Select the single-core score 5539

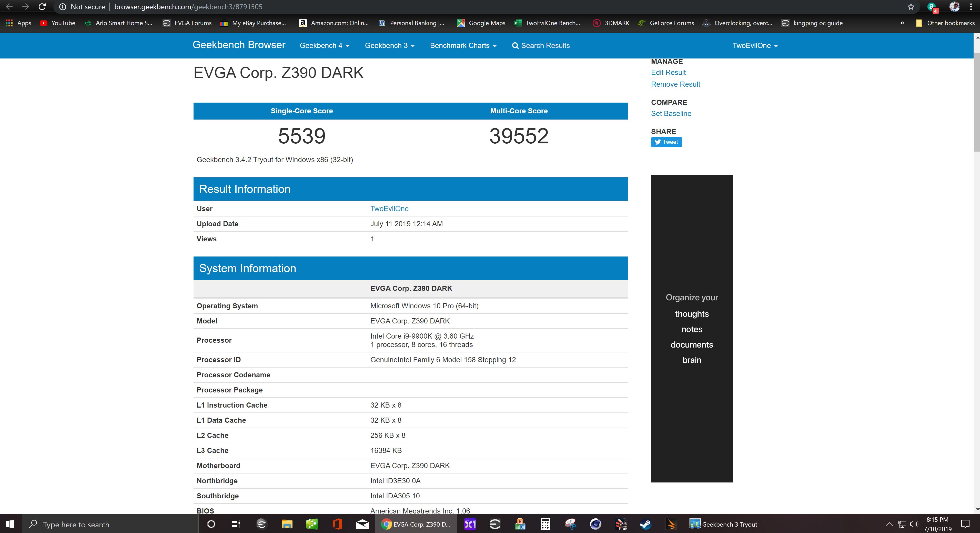click(302, 136)
